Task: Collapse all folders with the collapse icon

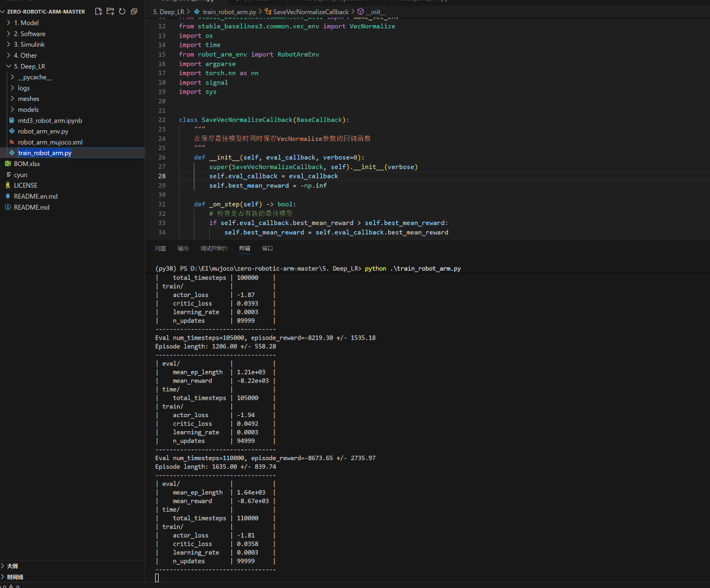Action: pyautogui.click(x=134, y=11)
